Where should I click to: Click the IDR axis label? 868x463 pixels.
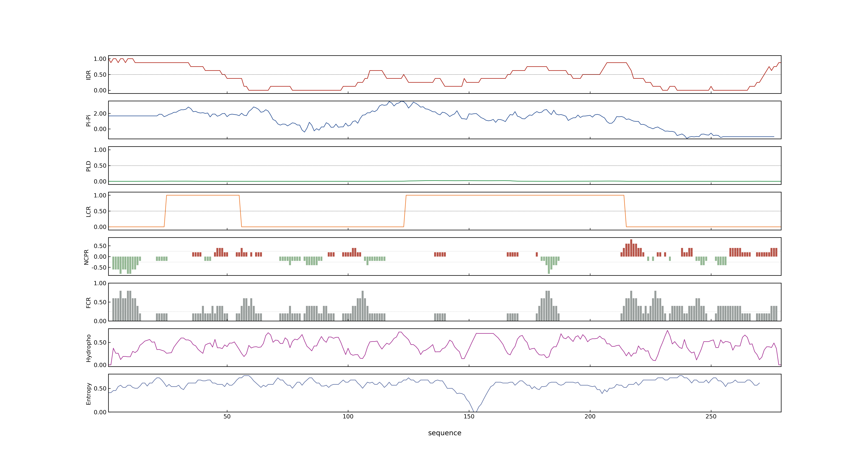89,75
